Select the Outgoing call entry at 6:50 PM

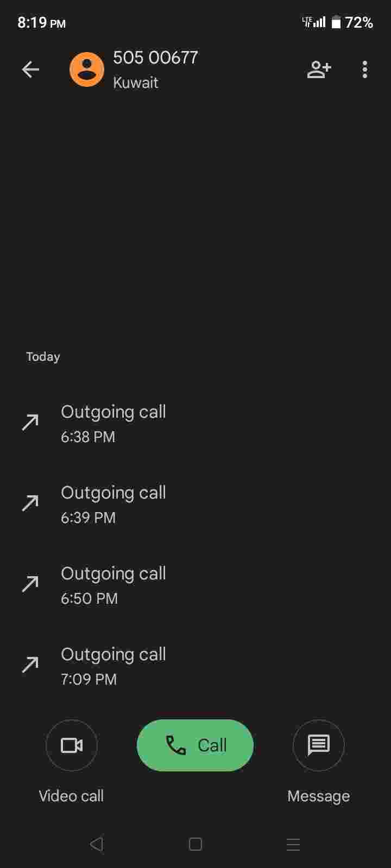pos(113,585)
